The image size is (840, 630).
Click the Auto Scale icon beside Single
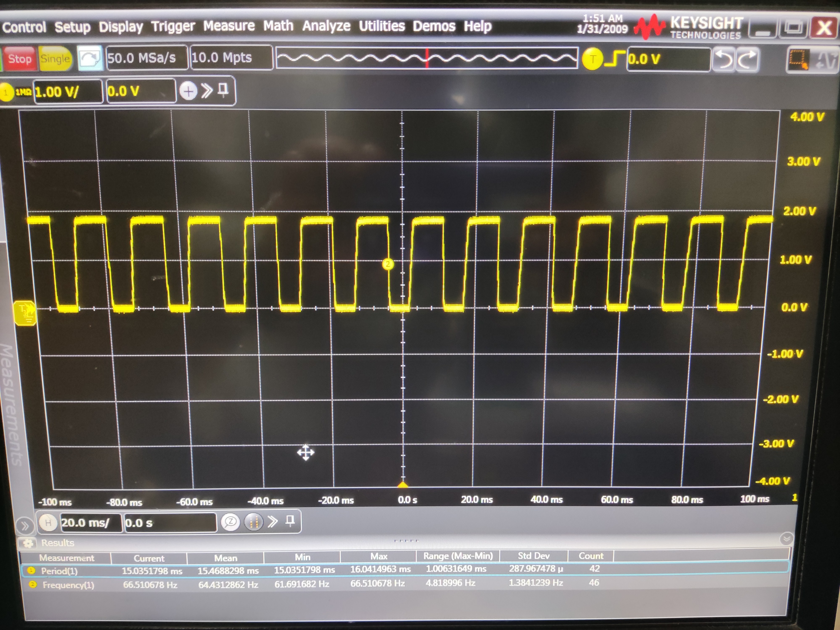point(90,58)
